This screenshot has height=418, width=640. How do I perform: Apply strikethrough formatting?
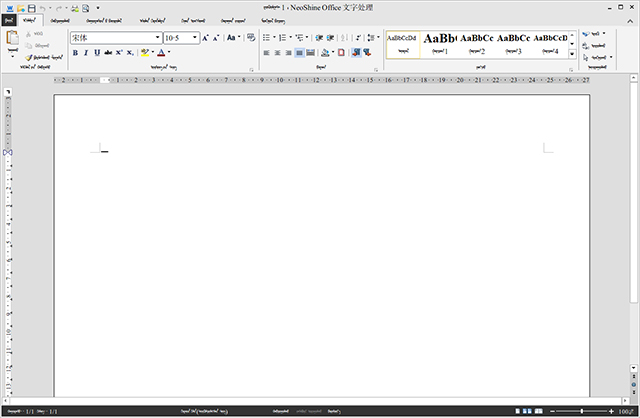coord(108,52)
